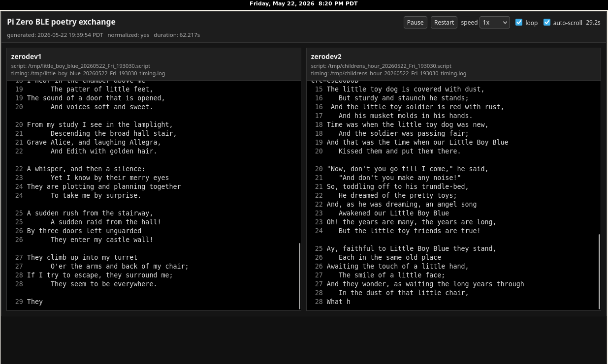Click line "They seem to be everywhere."

click(x=104, y=284)
